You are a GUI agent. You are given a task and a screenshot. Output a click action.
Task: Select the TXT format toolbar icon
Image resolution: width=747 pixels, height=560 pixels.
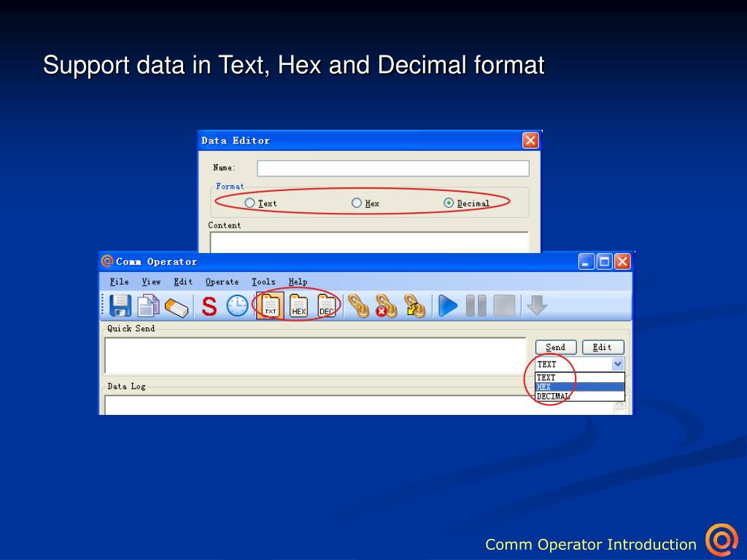pyautogui.click(x=270, y=306)
